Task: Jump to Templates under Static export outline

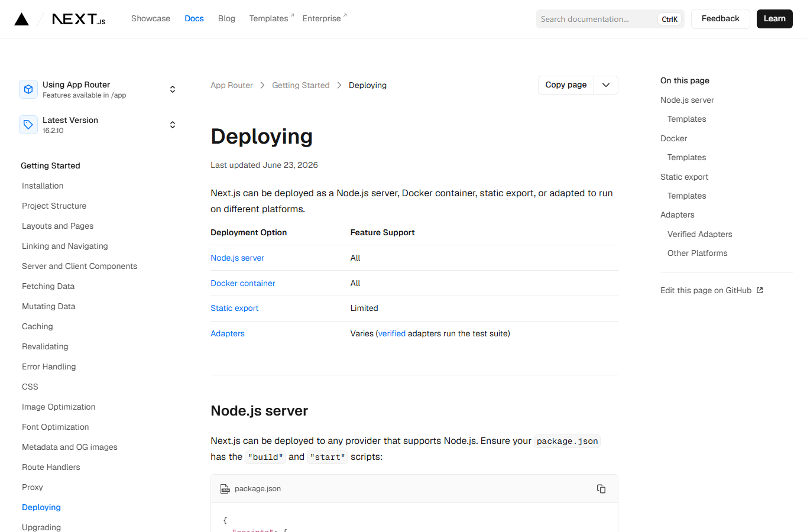Action: (x=687, y=196)
